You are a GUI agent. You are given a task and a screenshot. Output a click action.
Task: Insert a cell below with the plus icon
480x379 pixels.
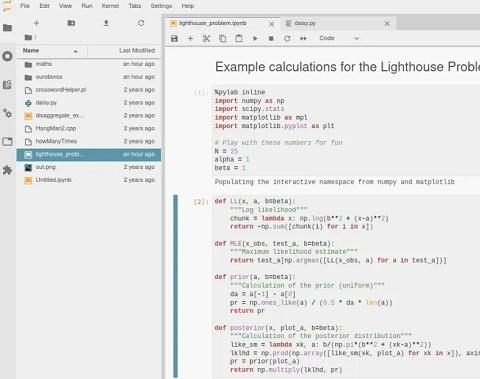(x=190, y=38)
